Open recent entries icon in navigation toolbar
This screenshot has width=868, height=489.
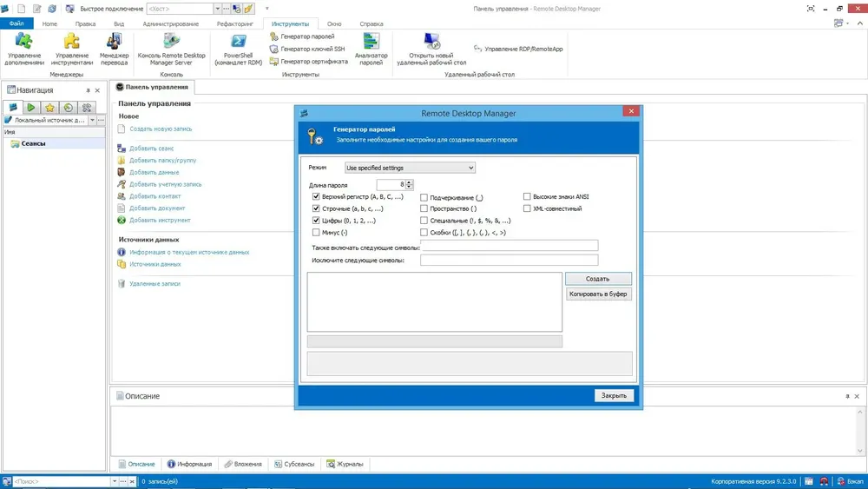click(68, 108)
